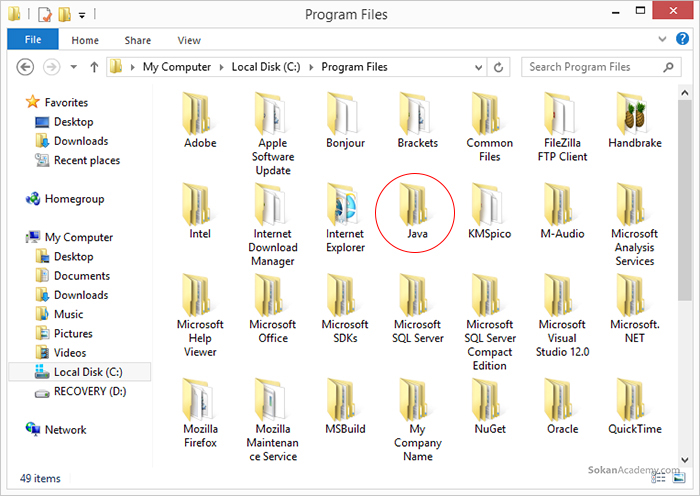Select Network in the navigation pane
The image size is (700, 496).
56,429
